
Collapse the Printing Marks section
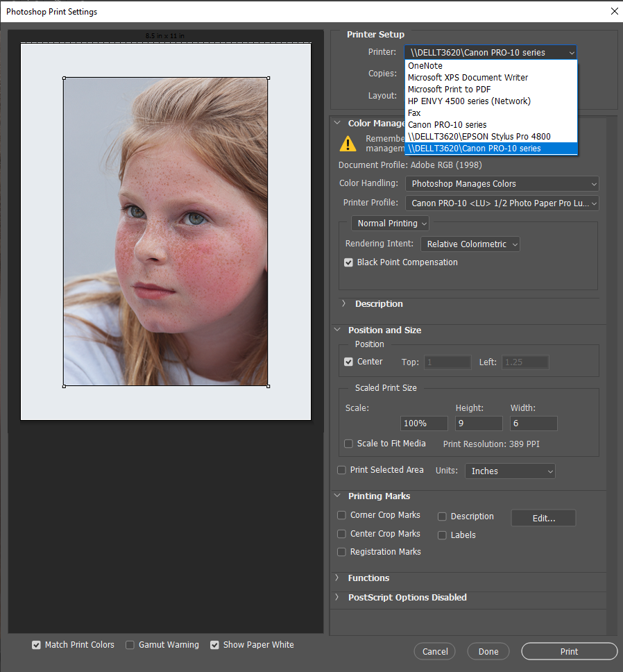(x=338, y=496)
